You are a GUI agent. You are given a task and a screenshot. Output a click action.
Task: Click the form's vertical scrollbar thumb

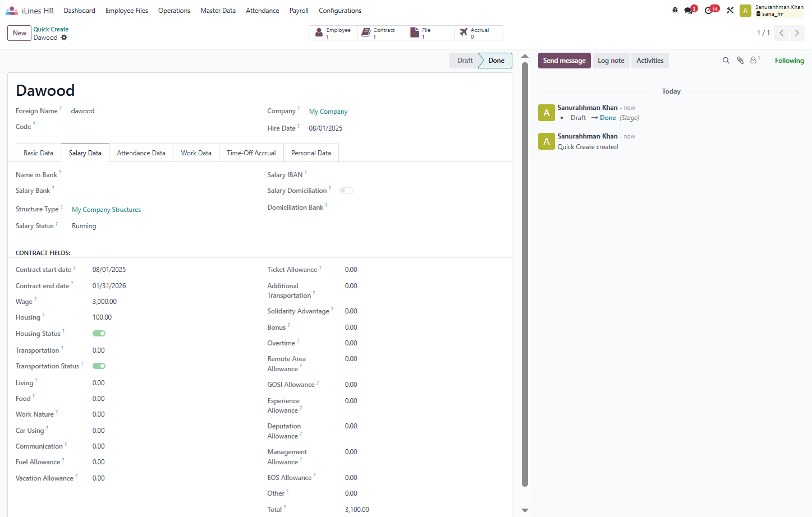click(525, 274)
